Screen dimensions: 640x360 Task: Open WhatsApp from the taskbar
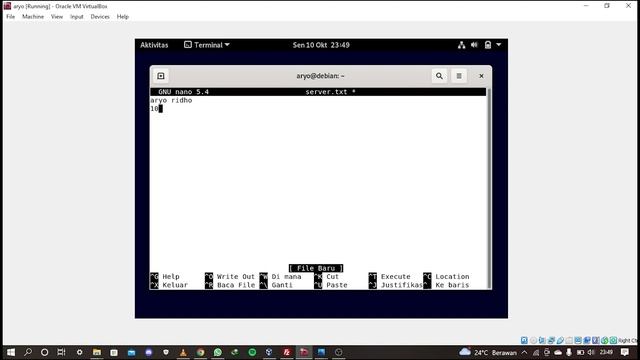click(218, 352)
